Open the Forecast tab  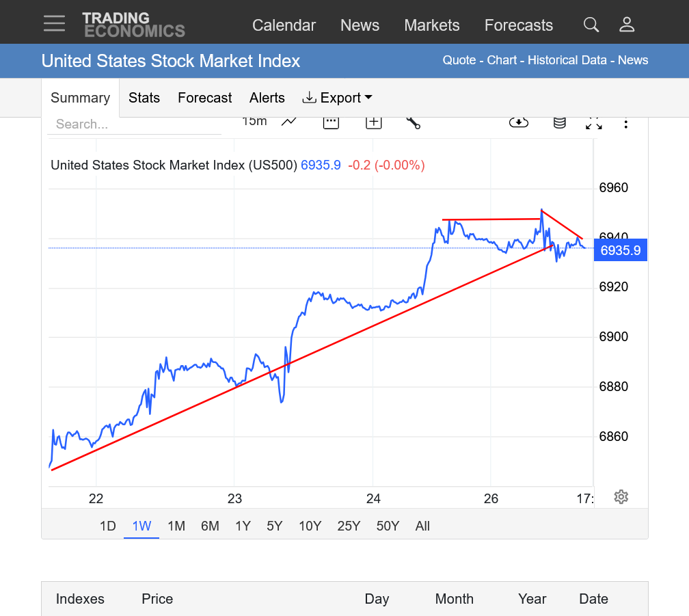(205, 98)
